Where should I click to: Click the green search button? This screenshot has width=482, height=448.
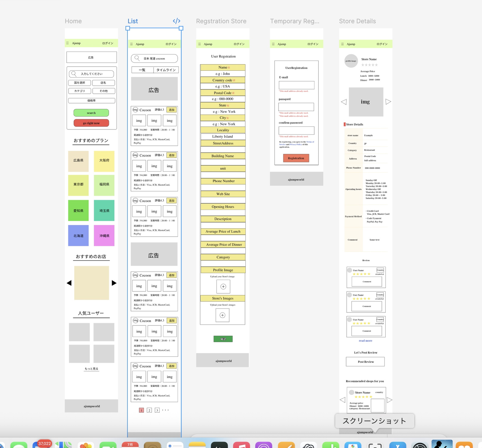pyautogui.click(x=91, y=113)
